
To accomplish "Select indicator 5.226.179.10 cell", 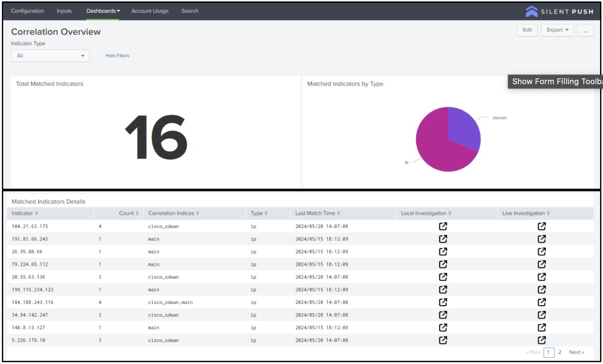I will (28, 340).
